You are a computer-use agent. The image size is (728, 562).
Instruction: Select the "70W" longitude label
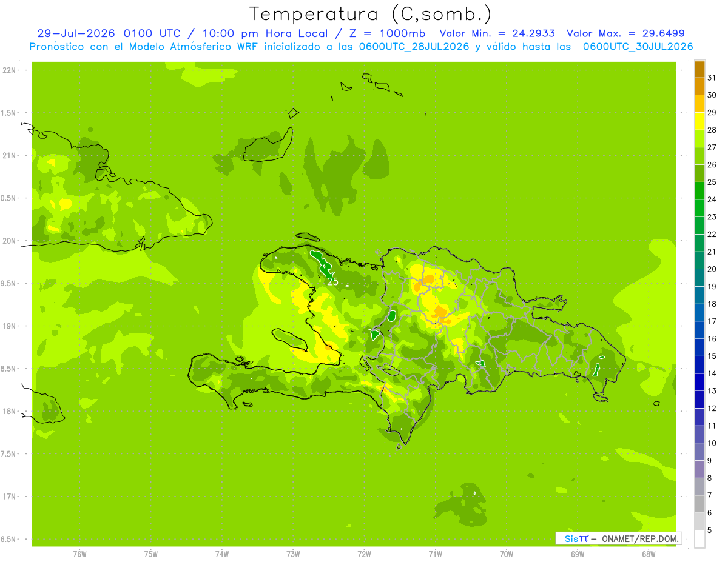point(506,554)
